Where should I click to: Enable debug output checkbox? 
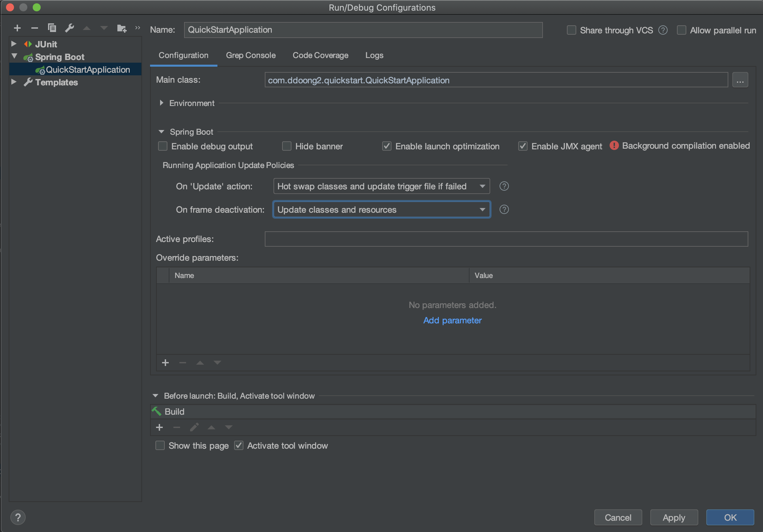(x=163, y=146)
